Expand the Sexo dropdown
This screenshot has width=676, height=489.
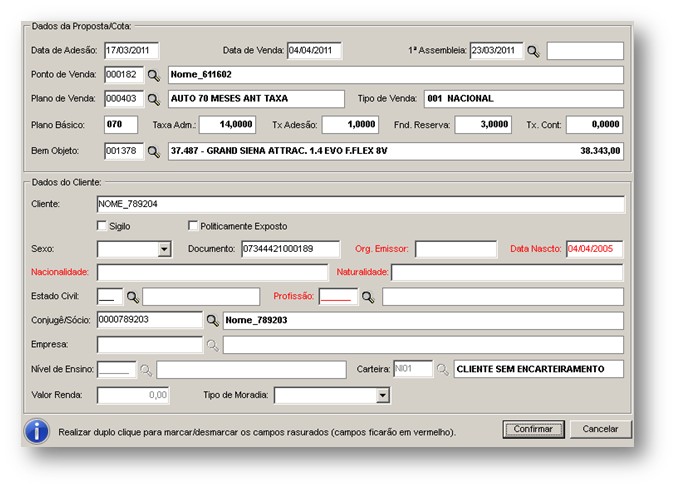pyautogui.click(x=164, y=249)
